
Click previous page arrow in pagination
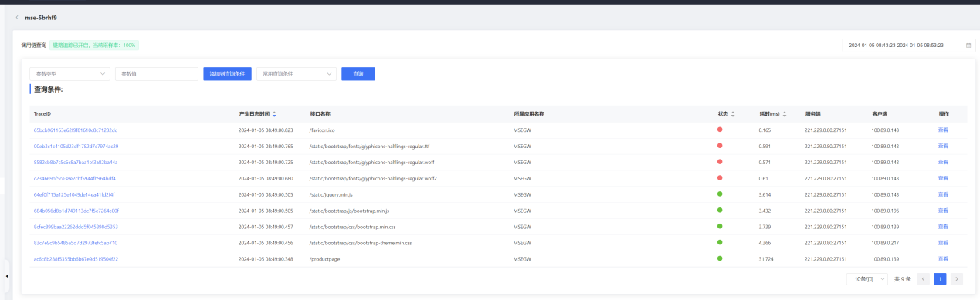pyautogui.click(x=924, y=278)
